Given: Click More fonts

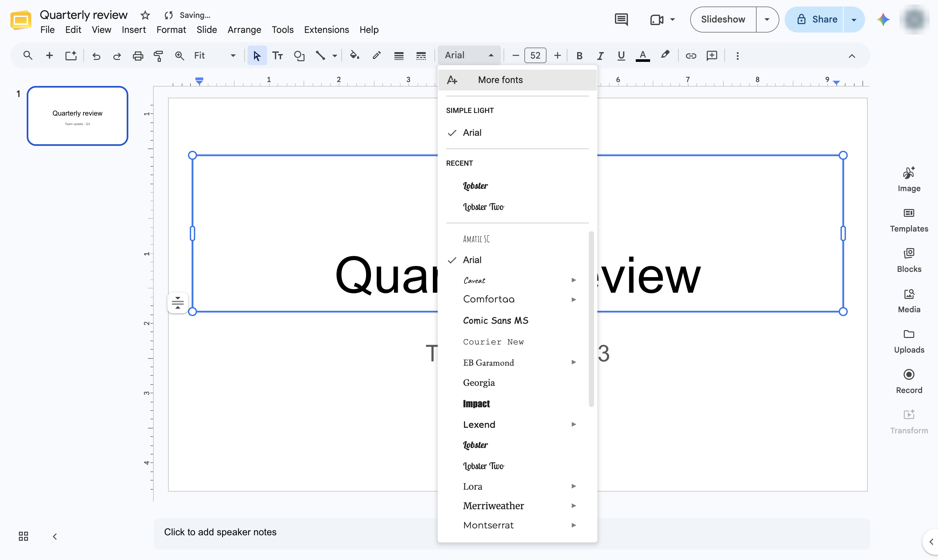Looking at the screenshot, I should point(517,80).
